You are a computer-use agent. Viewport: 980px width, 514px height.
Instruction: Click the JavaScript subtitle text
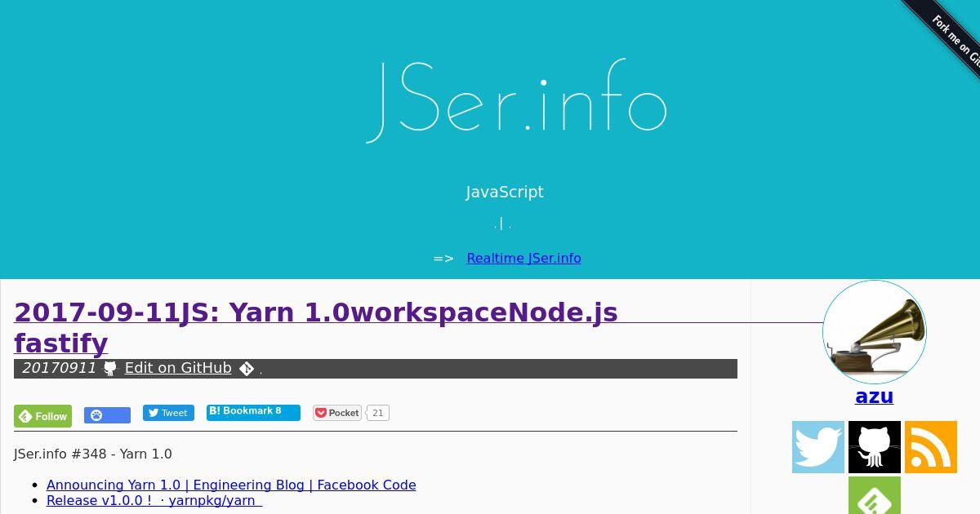pos(505,192)
